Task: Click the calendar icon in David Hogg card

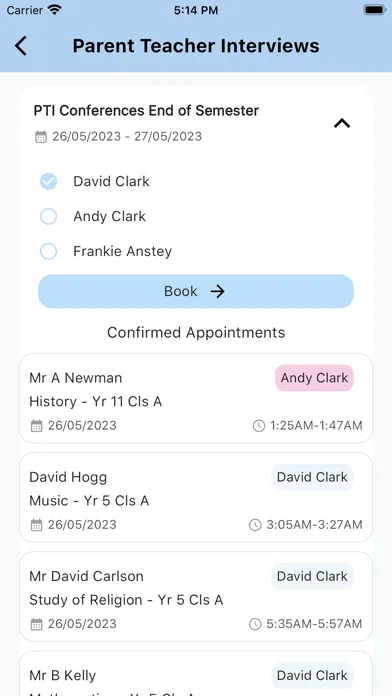Action: tap(36, 525)
